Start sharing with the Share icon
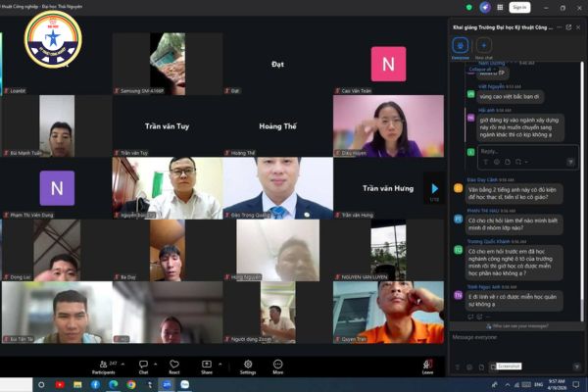Screen dimensions: 588x392 click(207, 367)
